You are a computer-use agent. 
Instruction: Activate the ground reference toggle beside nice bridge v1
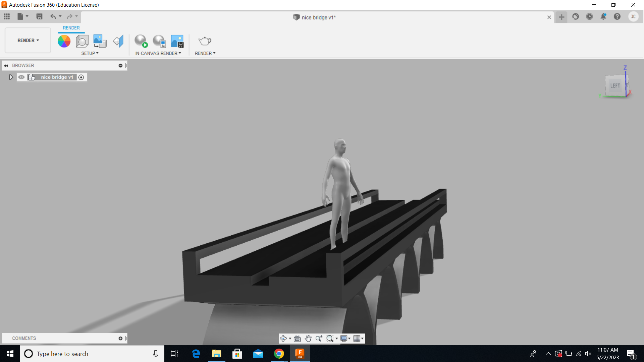coord(81,77)
